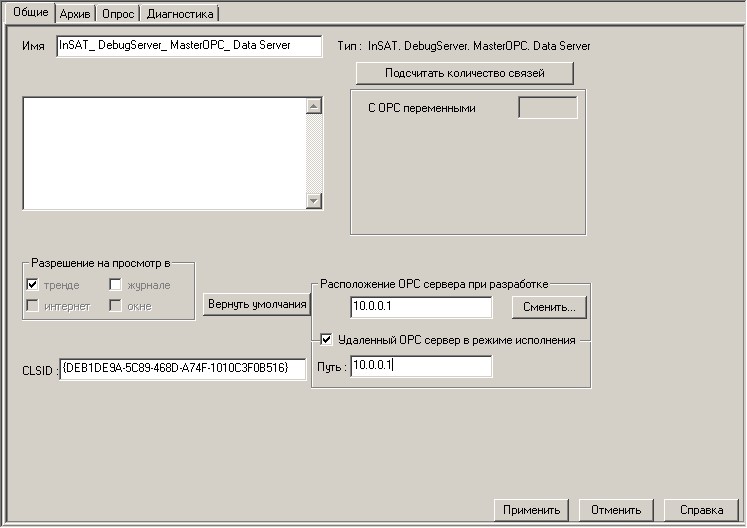The image size is (747, 528).
Task: Toggle the тренде checkbox
Action: click(x=32, y=285)
